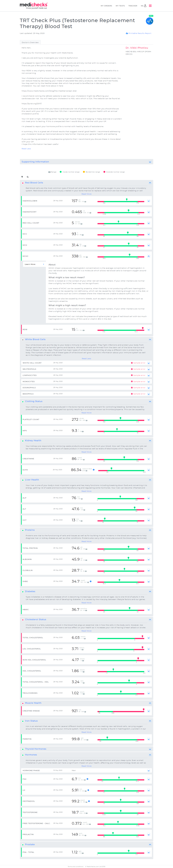Click the info icon beside SHBG result
Viewport: 173px width, 868px height.
91,581
